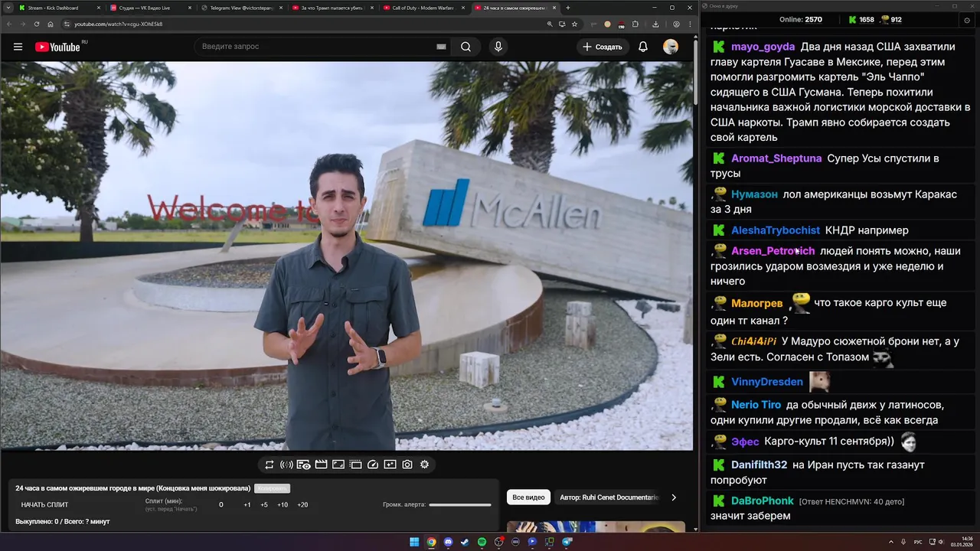Open YouTube notifications bell
The image size is (980, 551).
point(643,47)
